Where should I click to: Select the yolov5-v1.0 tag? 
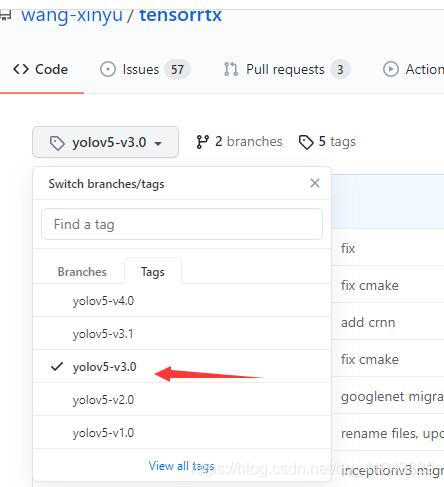pos(182,433)
